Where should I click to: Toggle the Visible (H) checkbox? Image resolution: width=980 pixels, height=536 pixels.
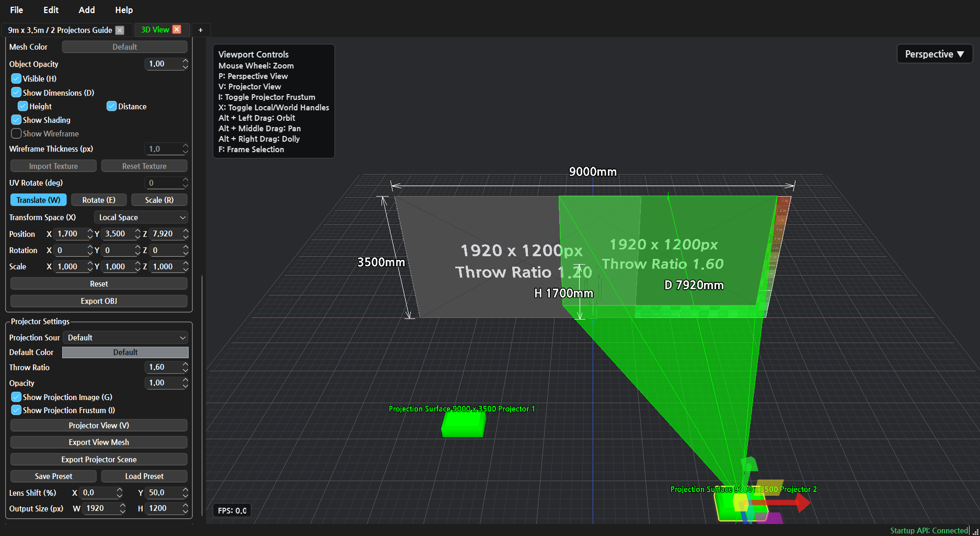point(16,78)
